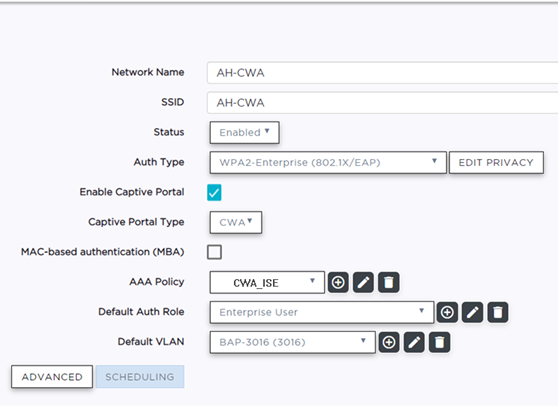This screenshot has height=406, width=558.
Task: Expand the AAA Policy CWA_ISE dropdown
Action: 267,283
